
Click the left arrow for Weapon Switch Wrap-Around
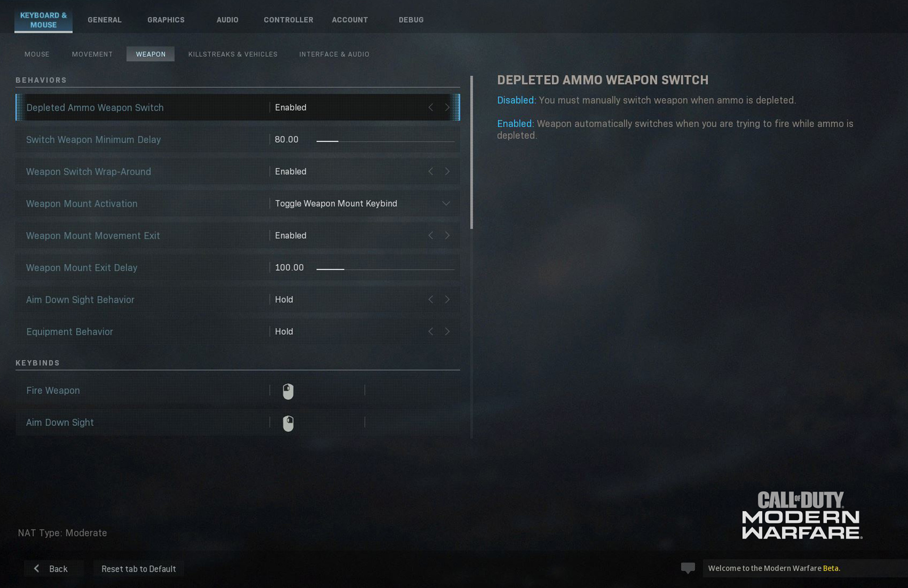[x=431, y=171]
